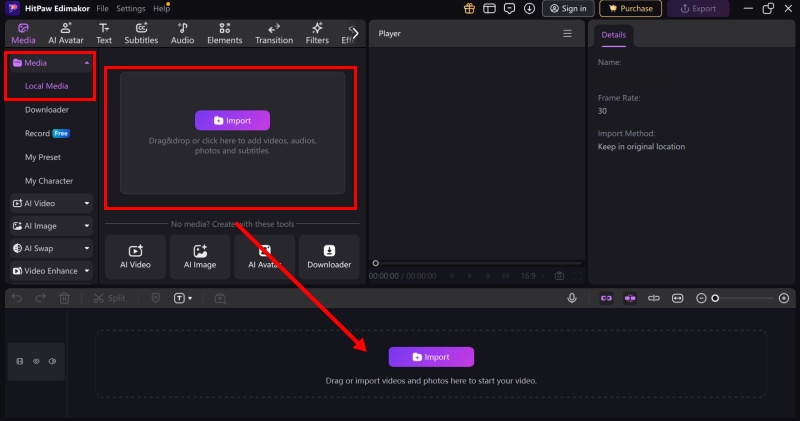Click the Split scissors tool
This screenshot has height=421, width=800.
[x=109, y=298]
